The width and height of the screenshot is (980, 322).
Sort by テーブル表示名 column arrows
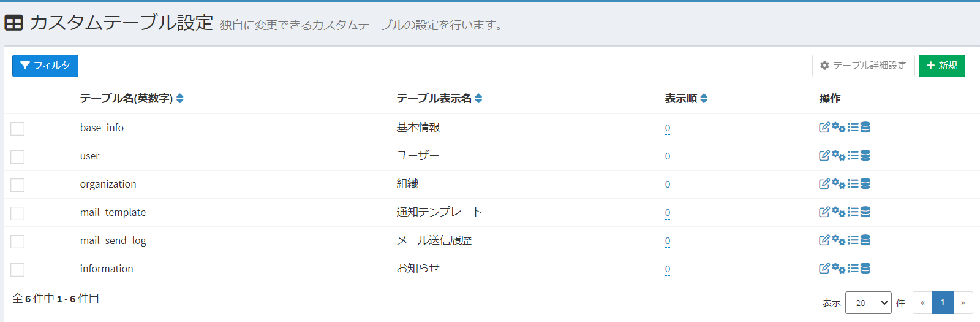[x=478, y=99]
